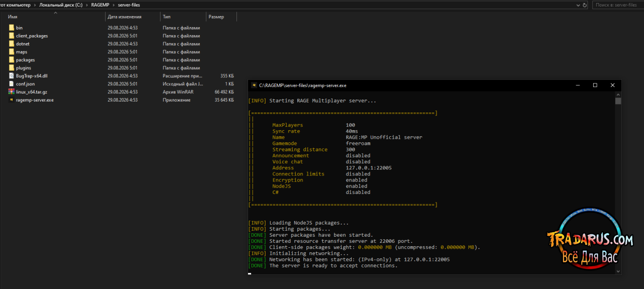The height and width of the screenshot is (289, 644).
Task: Click the 'RAGE:MP Unofficial server' name value
Action: pyautogui.click(x=384, y=137)
